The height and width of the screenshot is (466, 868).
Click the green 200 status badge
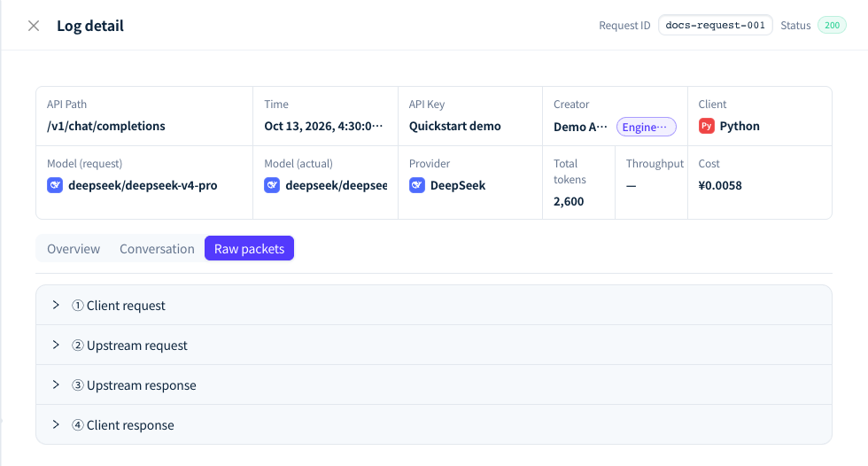(832, 25)
